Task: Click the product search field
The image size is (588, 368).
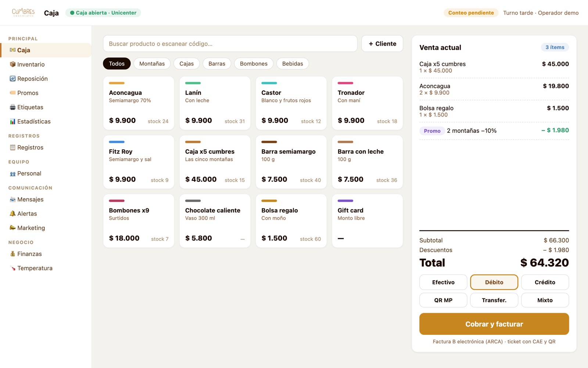Action: tap(230, 44)
